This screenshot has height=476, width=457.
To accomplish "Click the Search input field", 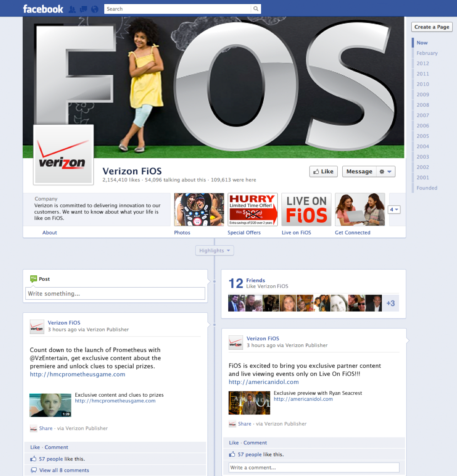I will [x=178, y=9].
